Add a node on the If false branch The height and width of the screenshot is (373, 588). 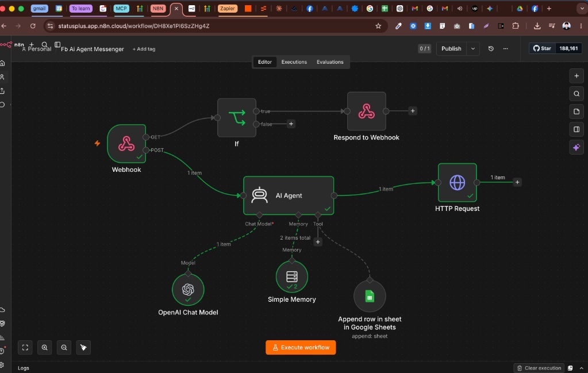[x=291, y=124]
